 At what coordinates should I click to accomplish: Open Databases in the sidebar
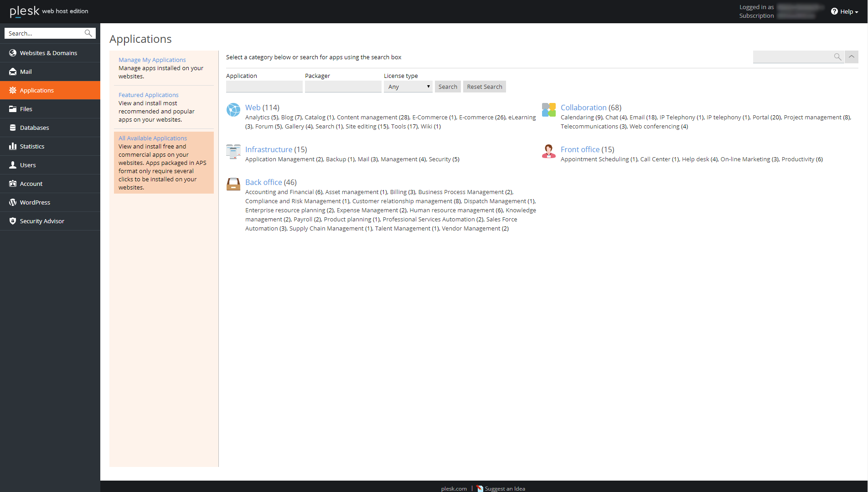[x=50, y=128]
